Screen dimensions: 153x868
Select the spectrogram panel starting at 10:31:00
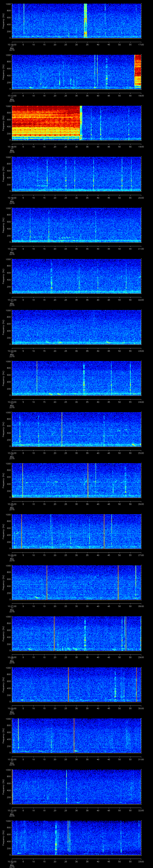tap(76, 786)
